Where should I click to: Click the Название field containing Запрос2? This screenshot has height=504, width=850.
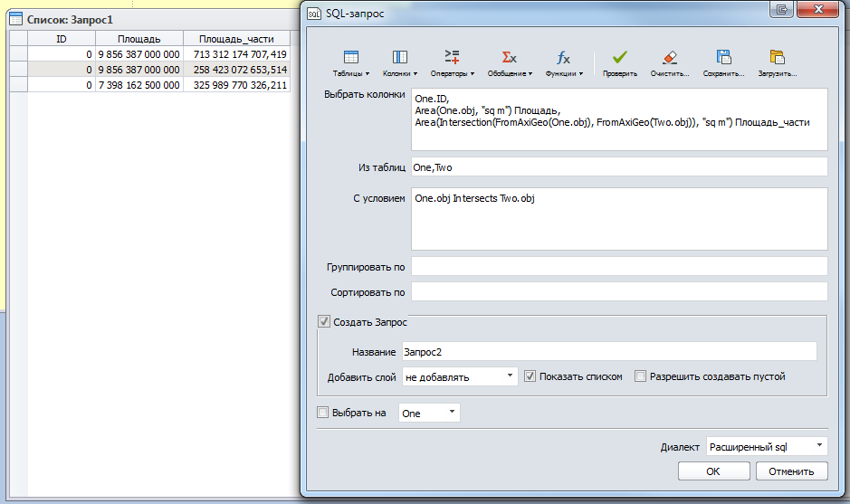tap(609, 351)
